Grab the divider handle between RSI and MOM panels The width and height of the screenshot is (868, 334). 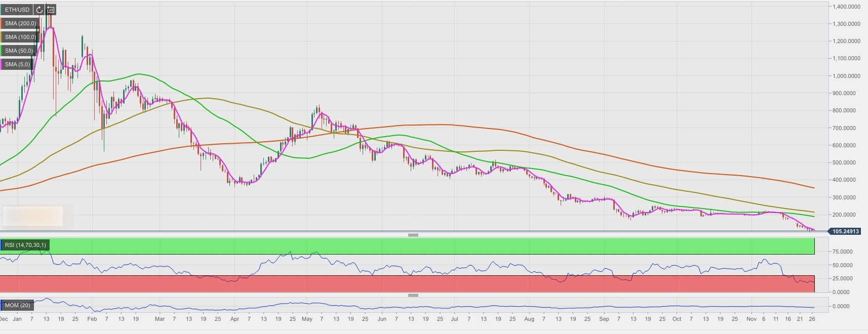click(413, 295)
